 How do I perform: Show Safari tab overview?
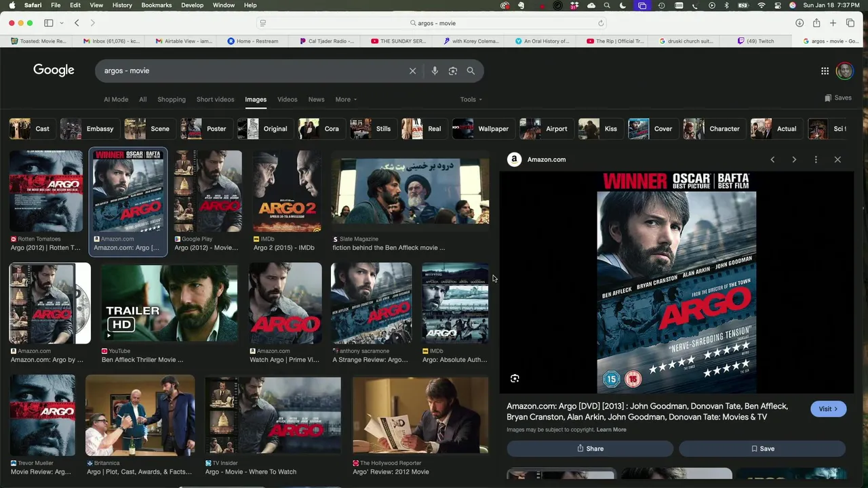click(x=850, y=23)
